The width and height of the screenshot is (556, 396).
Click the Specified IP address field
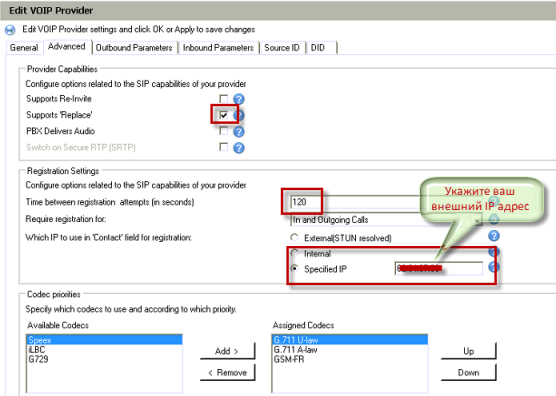tap(439, 268)
